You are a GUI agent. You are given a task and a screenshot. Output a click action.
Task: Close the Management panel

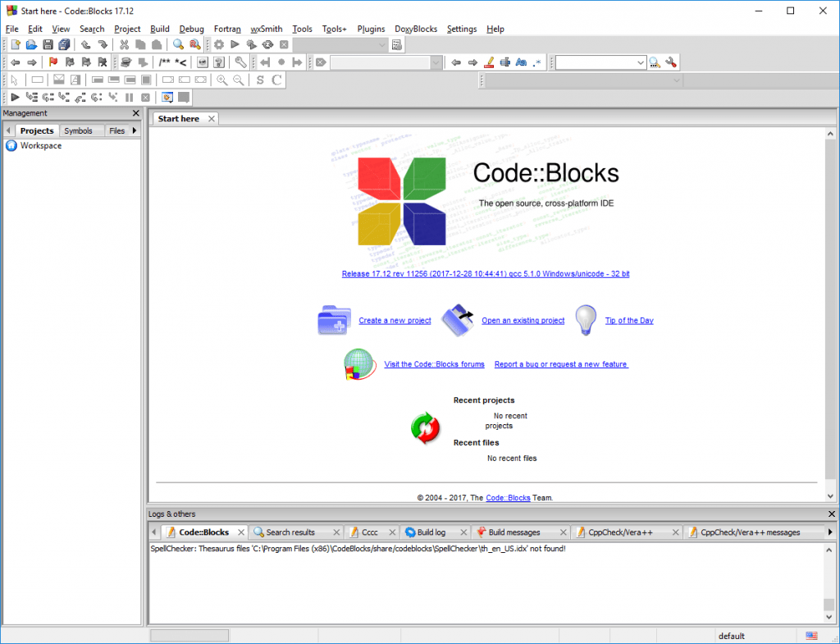(x=135, y=113)
